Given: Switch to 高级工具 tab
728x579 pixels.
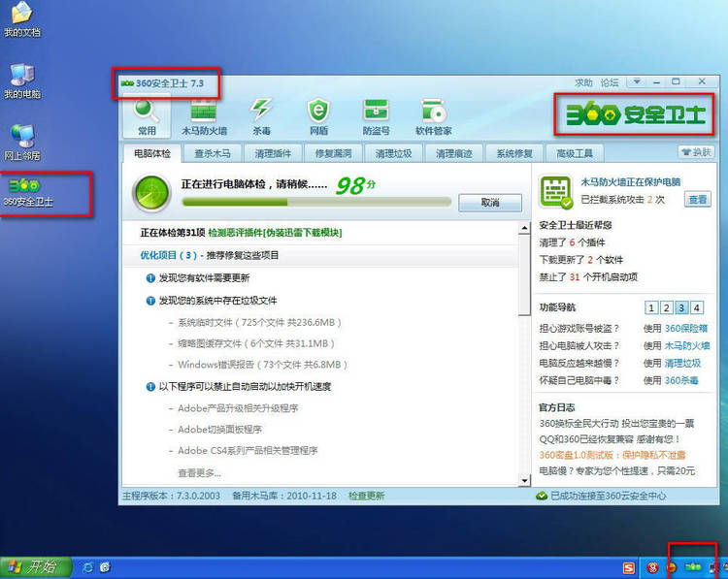Looking at the screenshot, I should coord(575,153).
